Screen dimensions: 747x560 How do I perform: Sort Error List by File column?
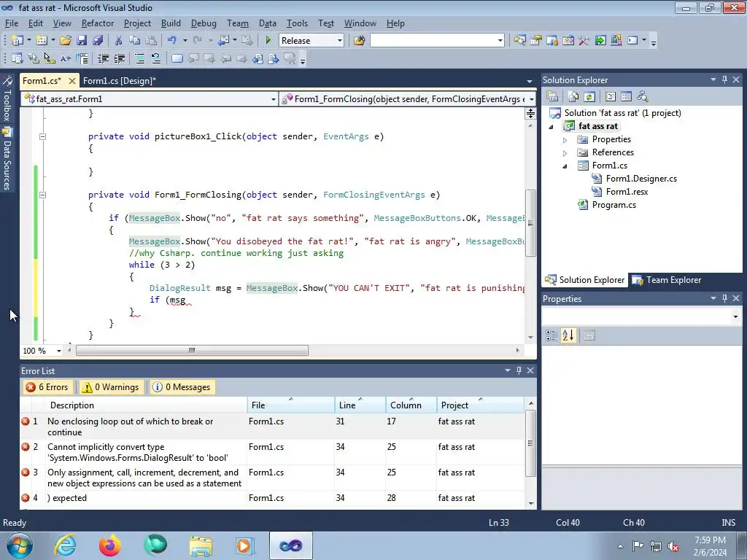290,405
